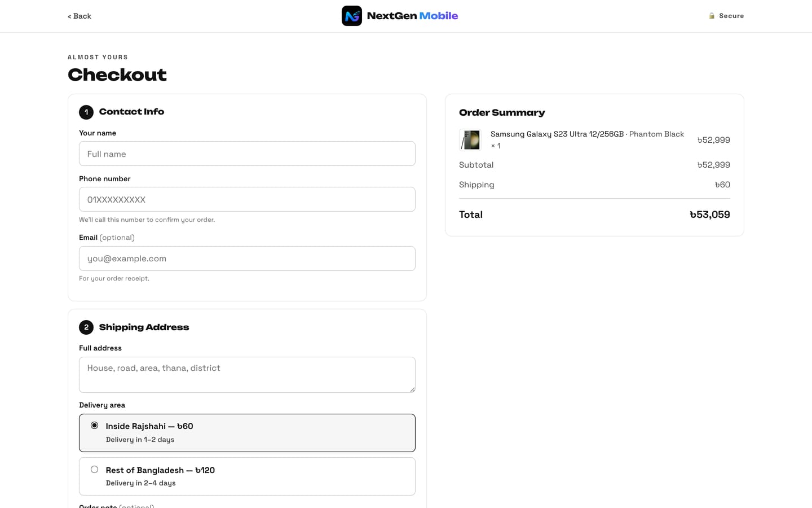This screenshot has width=812, height=508.
Task: Click the Checkout page title
Action: 117,75
